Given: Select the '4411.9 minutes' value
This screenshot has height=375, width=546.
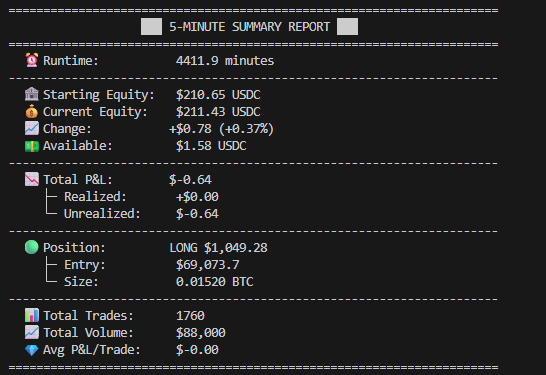Looking at the screenshot, I should 225,61.
